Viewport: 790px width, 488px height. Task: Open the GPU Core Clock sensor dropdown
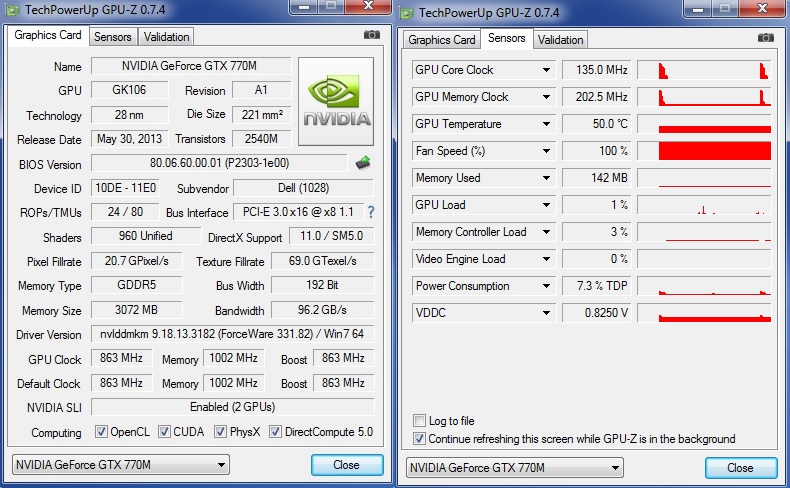[x=546, y=70]
